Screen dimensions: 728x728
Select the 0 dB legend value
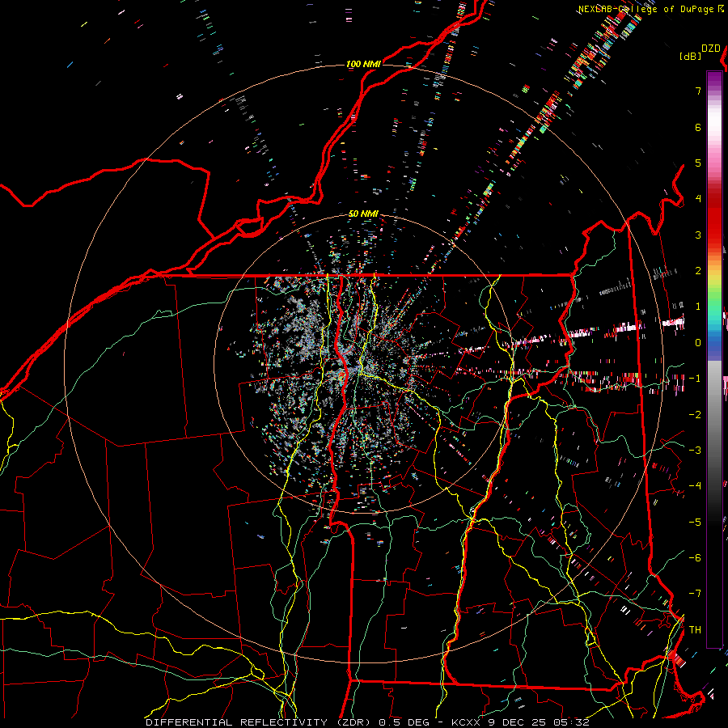tap(698, 343)
